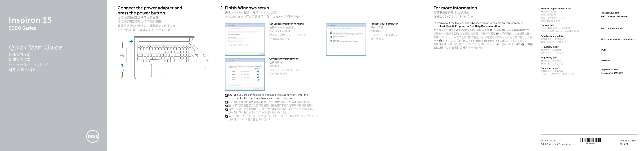
Task: Open the 'Join a wireless network' screenshot
Action: click(x=245, y=74)
